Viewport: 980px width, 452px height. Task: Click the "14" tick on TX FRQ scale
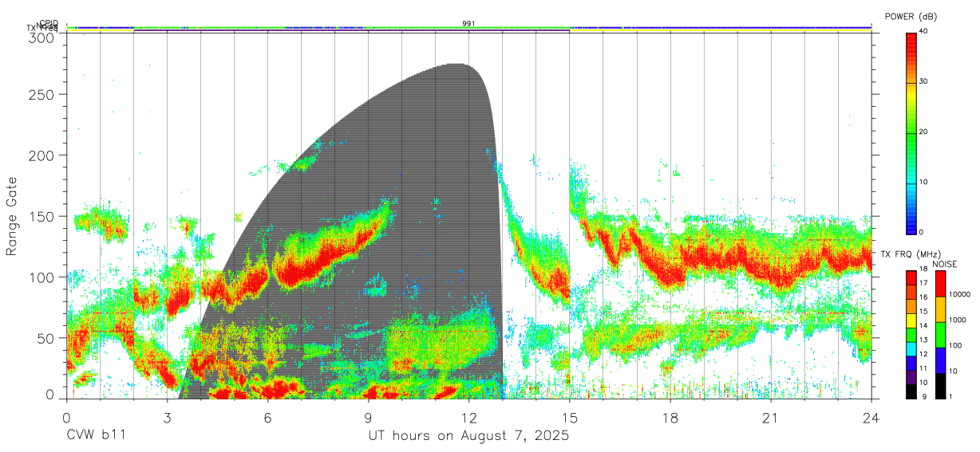(x=923, y=325)
